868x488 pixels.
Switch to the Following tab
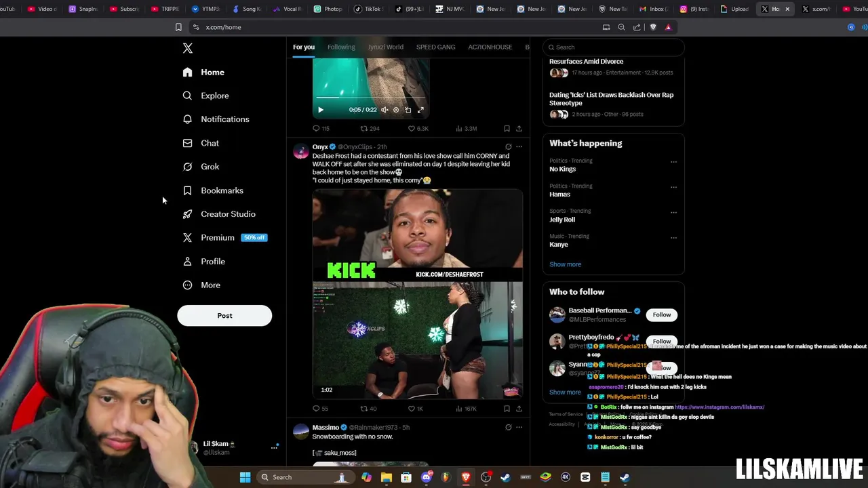point(341,47)
